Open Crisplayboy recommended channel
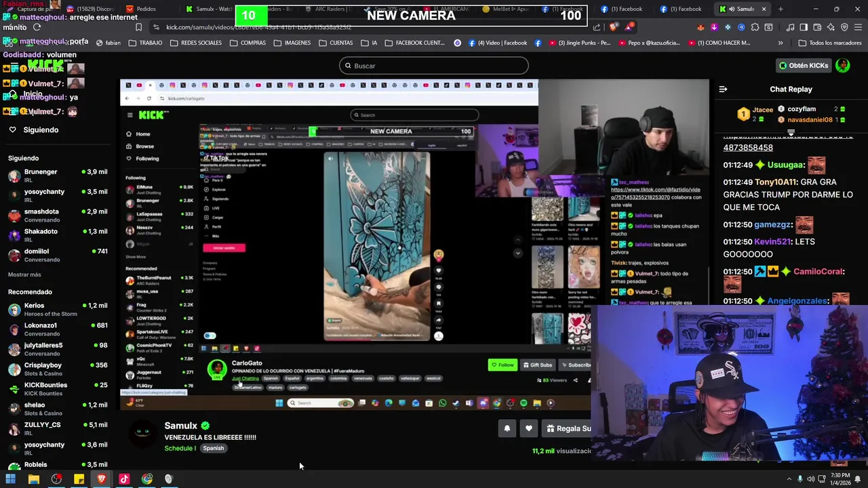Screen dimensions: 868x488 [58, 369]
